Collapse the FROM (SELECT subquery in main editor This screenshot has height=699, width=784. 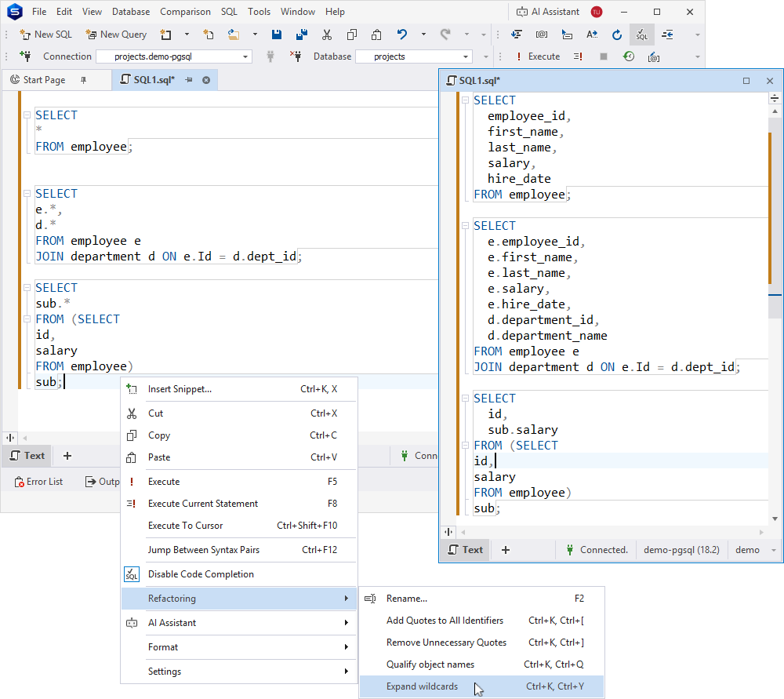(27, 319)
